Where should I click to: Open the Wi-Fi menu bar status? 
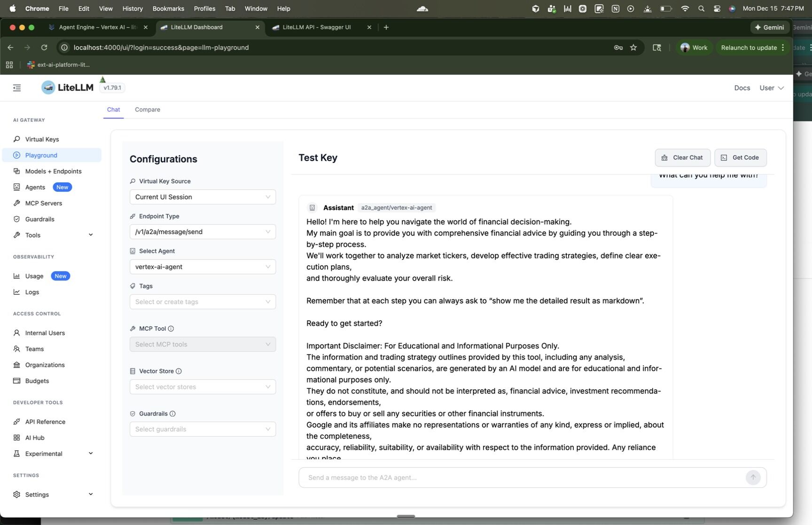[685, 8]
